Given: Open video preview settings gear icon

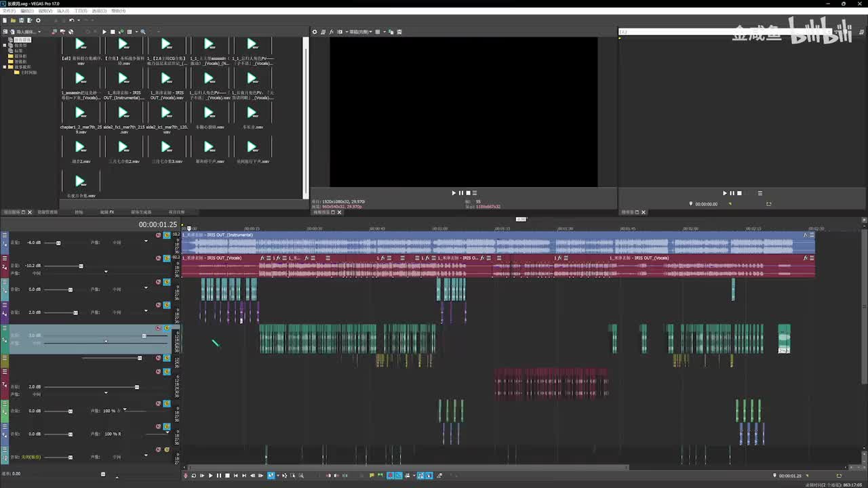Looking at the screenshot, I should pyautogui.click(x=315, y=32).
